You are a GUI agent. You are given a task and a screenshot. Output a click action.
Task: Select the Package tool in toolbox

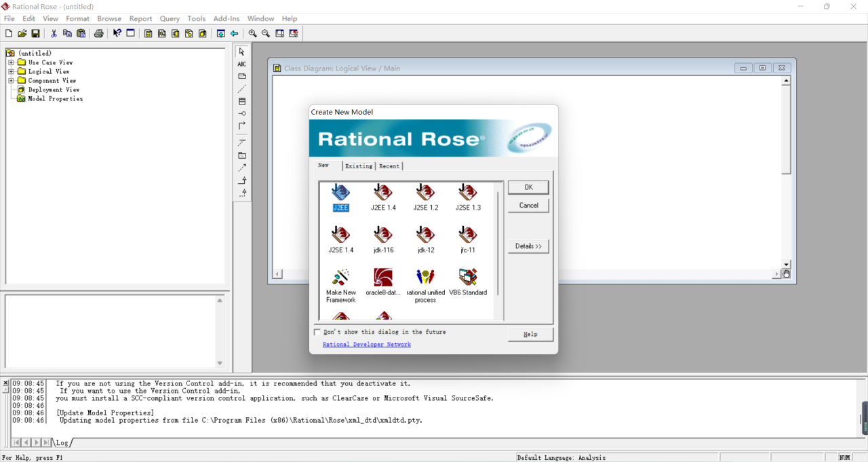(x=242, y=155)
